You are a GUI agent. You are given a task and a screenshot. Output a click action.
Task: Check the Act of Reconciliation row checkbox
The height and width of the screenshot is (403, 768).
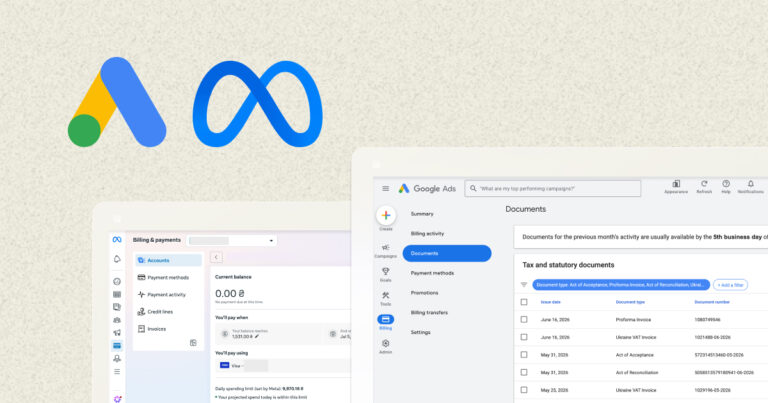click(524, 372)
